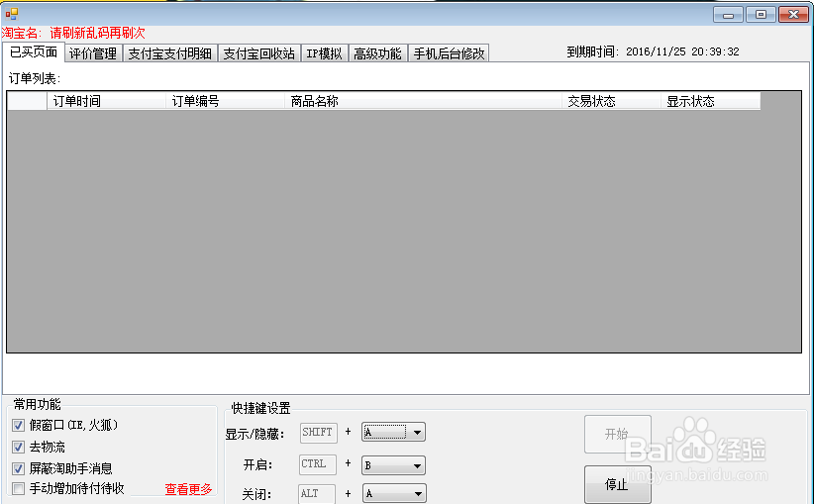The image size is (814, 504).
Task: Switch to 支付宝回收站 tab
Action: click(x=259, y=53)
